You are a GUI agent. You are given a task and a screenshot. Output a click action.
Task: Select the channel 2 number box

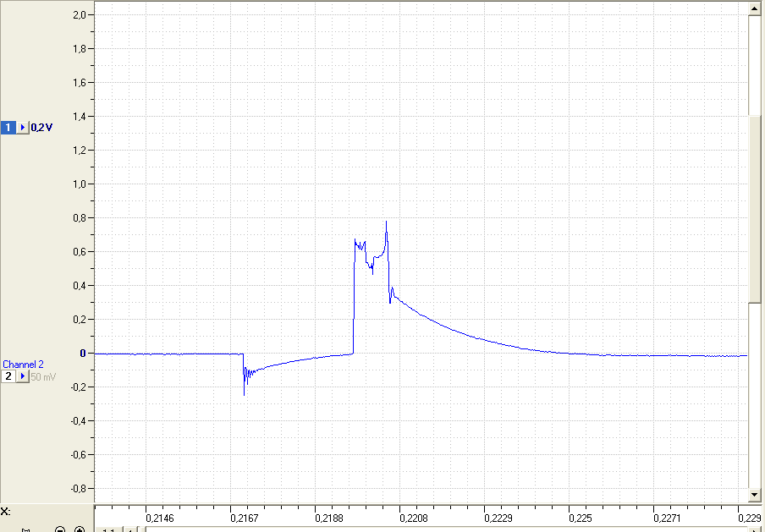pos(8,376)
